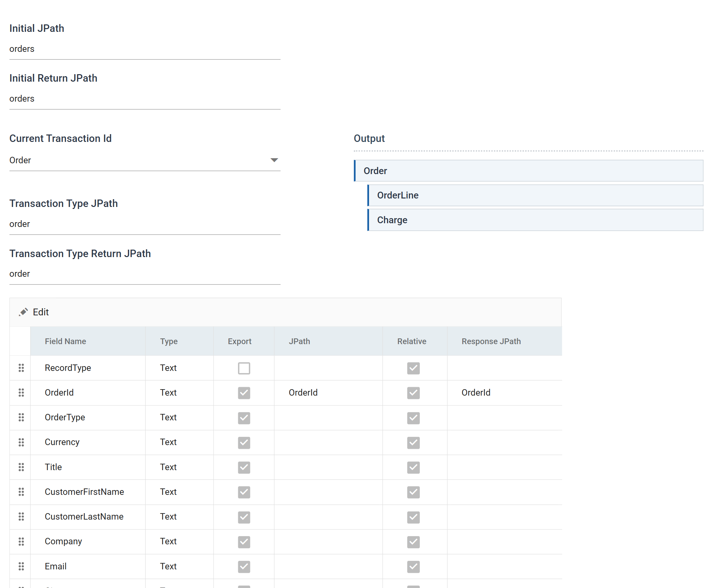
Task: Click the Company field name
Action: 63,541
